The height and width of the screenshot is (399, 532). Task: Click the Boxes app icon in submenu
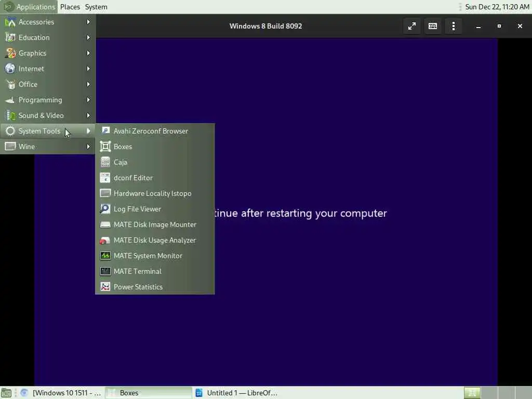pos(105,147)
